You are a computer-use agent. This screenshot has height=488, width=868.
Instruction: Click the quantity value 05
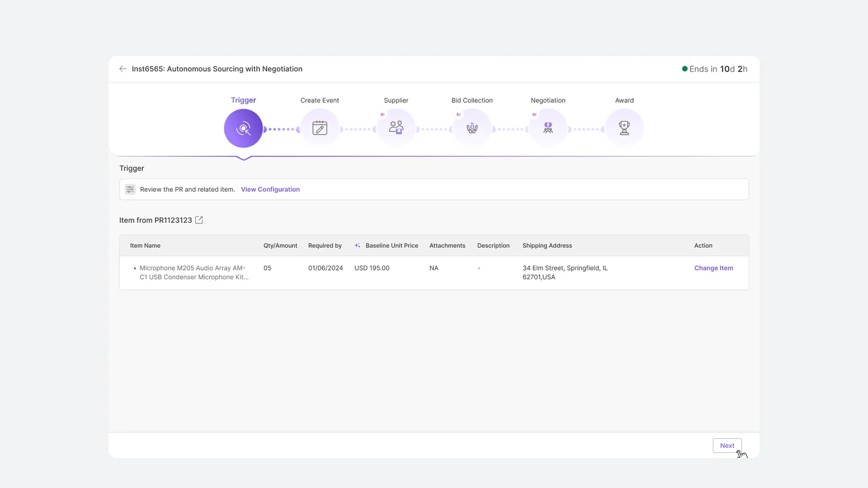coord(267,268)
